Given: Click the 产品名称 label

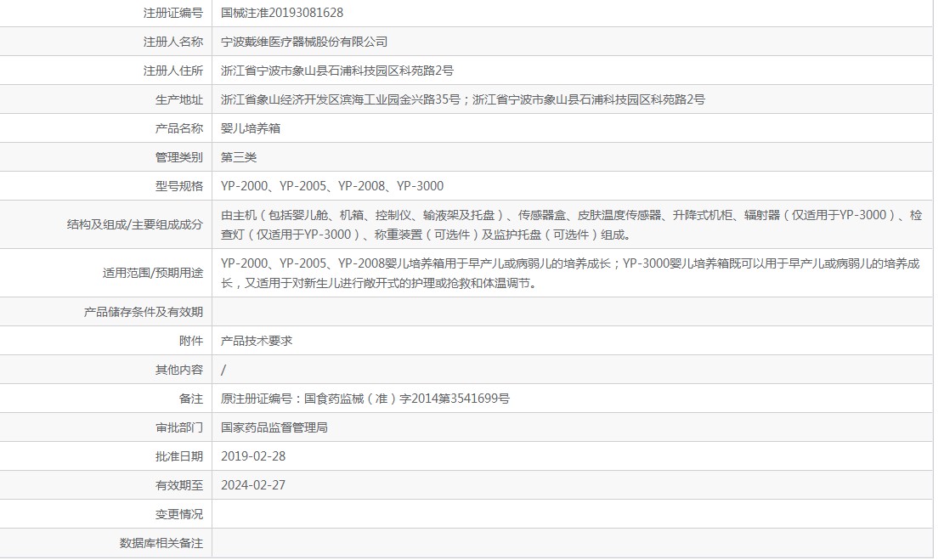Looking at the screenshot, I should pos(178,128).
